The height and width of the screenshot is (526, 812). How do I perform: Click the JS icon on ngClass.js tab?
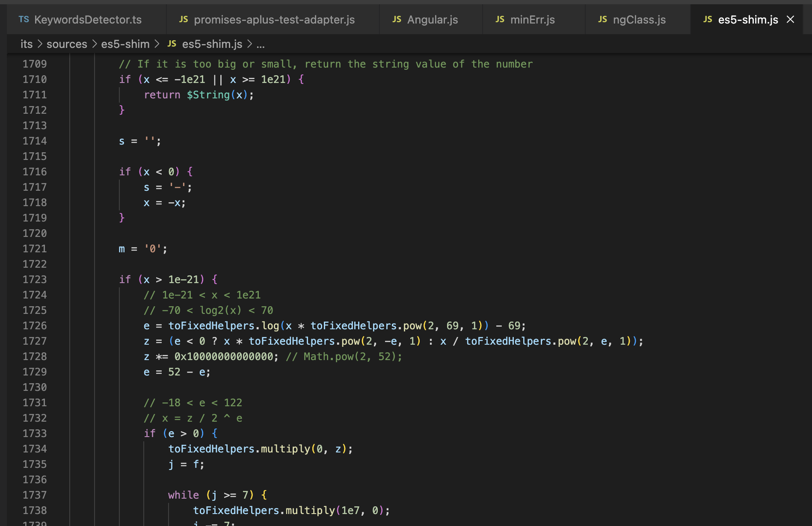(602, 19)
